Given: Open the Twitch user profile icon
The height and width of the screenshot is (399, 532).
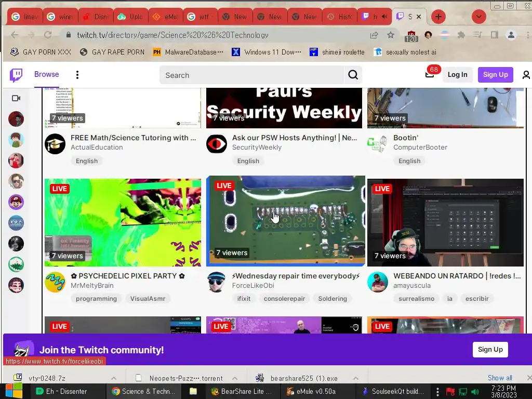Looking at the screenshot, I should pos(526,75).
